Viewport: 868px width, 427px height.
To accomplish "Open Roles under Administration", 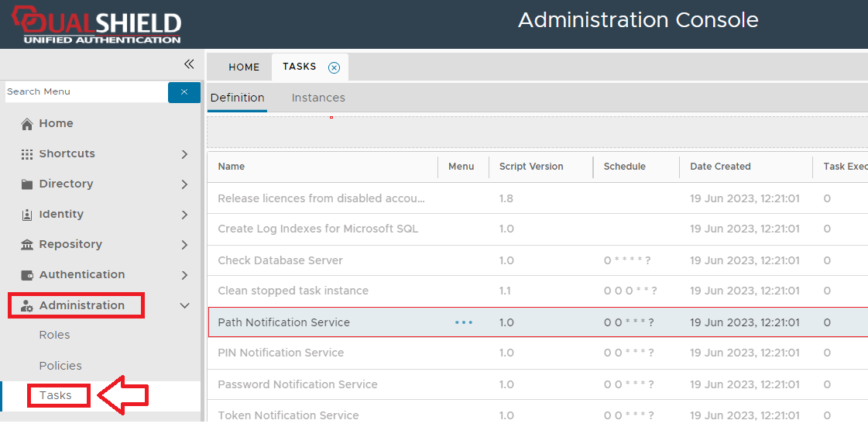I will (54, 335).
